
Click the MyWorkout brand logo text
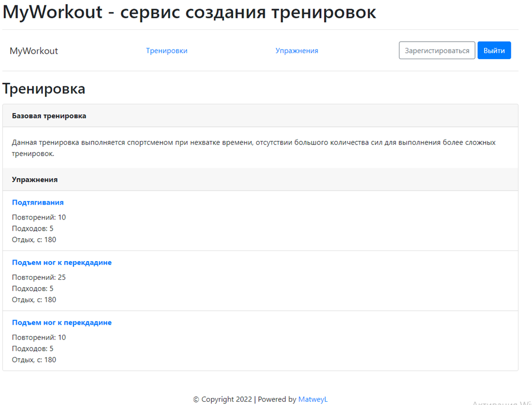point(34,51)
